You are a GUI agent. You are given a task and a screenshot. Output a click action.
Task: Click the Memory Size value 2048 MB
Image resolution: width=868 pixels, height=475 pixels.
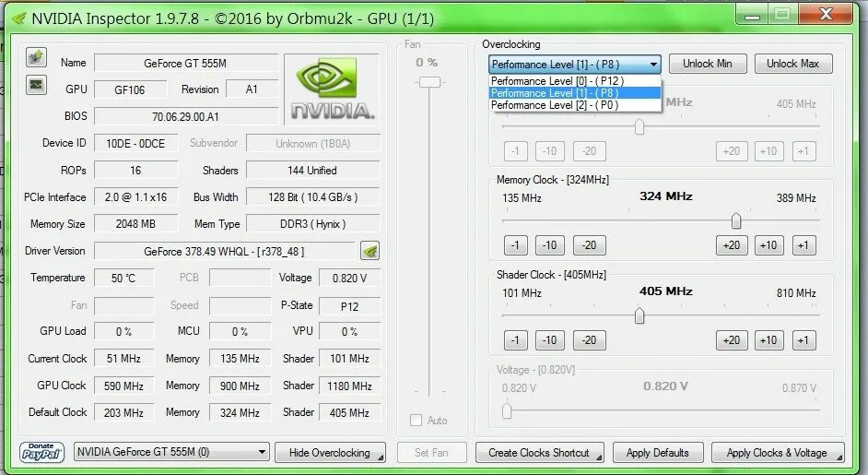[135, 224]
